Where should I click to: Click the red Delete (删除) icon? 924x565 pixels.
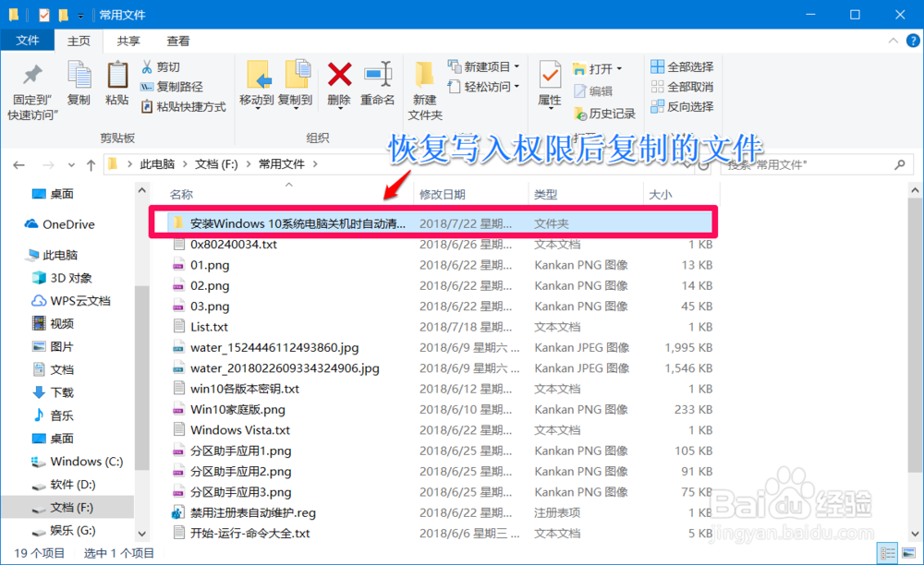point(339,85)
